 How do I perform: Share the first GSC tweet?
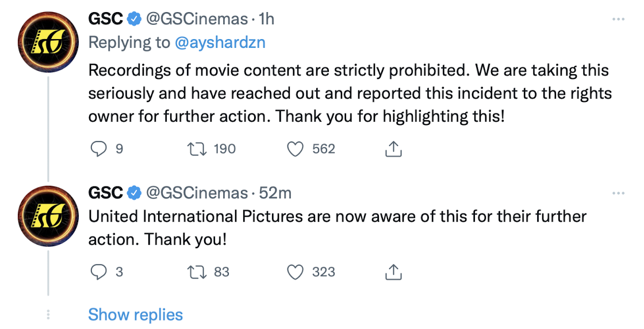pyautogui.click(x=393, y=149)
